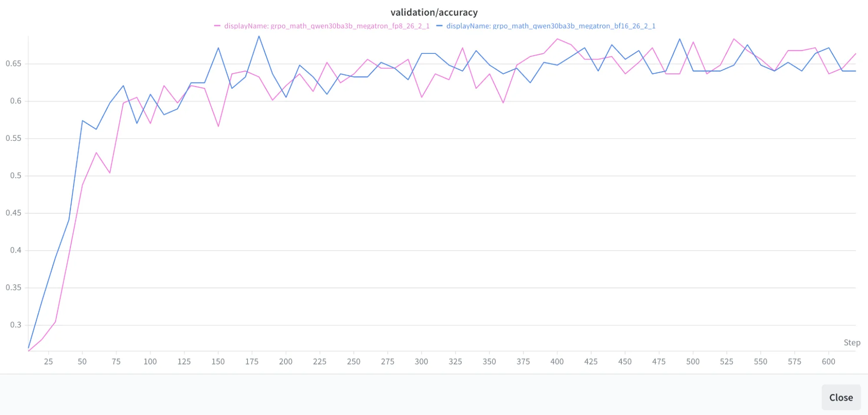This screenshot has width=868, height=415.
Task: Click the pink line peak near step 400
Action: (558, 39)
